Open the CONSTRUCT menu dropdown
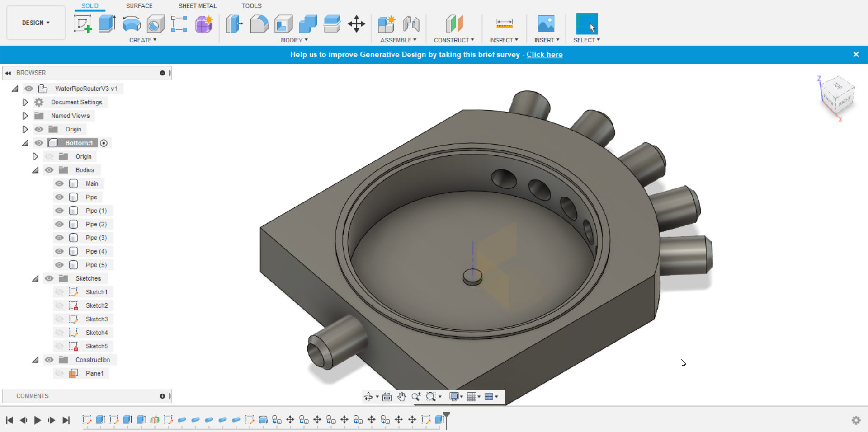868x432 pixels. (x=454, y=40)
